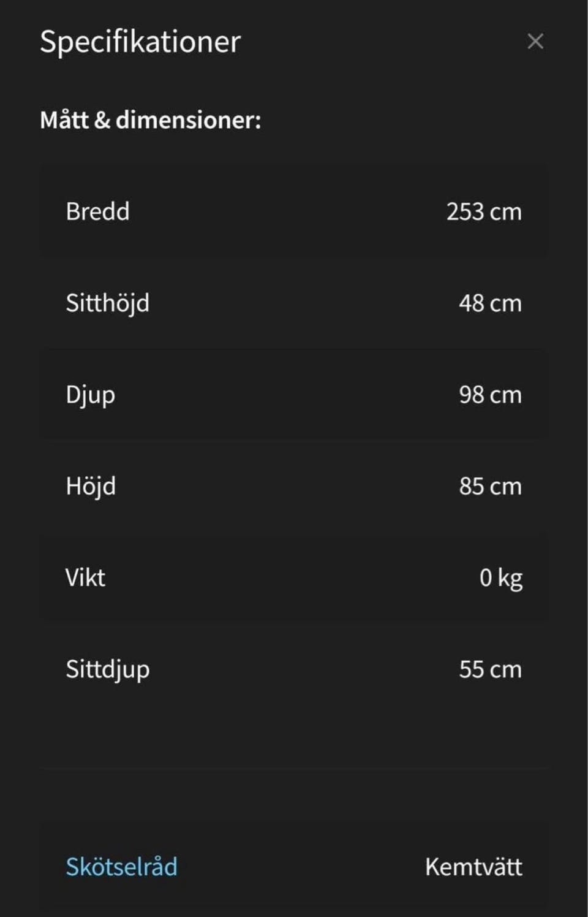Click the Bredd label
The width and height of the screenshot is (588, 917).
tap(97, 211)
